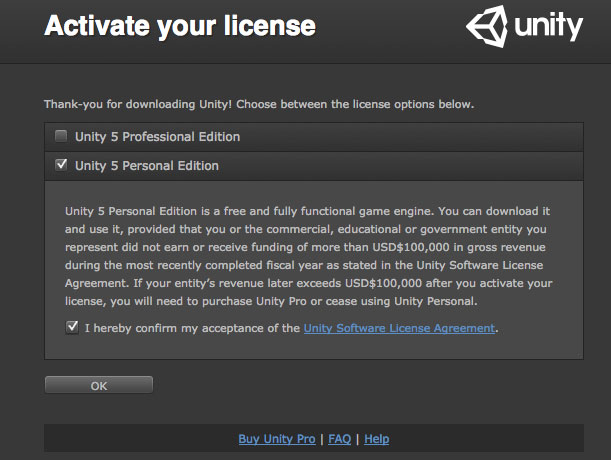This screenshot has height=460, width=611.
Task: Confirm selection with the OK button
Action: coord(99,385)
